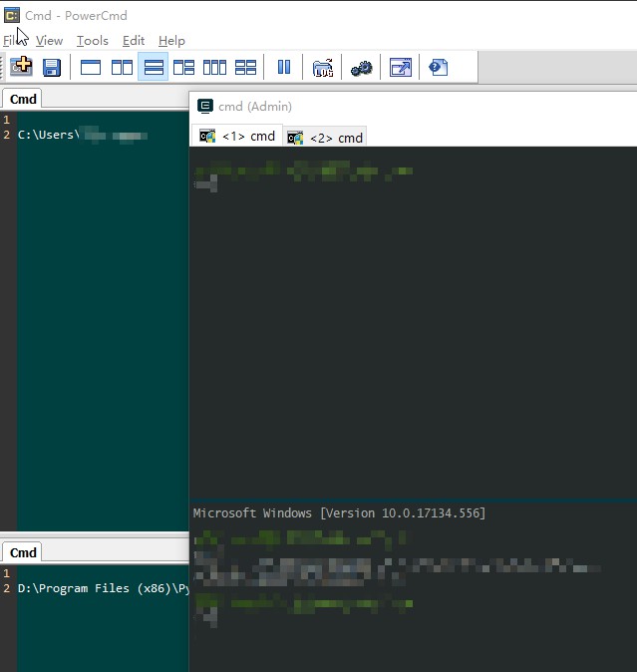637x672 pixels.
Task: Click the D:\Program Files (x86) prompt line
Action: coord(102,588)
